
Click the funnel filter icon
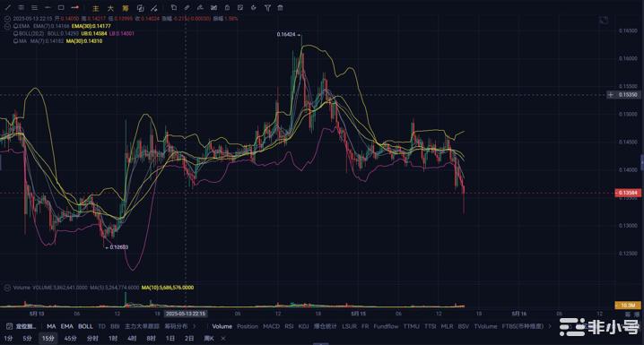coord(267,7)
